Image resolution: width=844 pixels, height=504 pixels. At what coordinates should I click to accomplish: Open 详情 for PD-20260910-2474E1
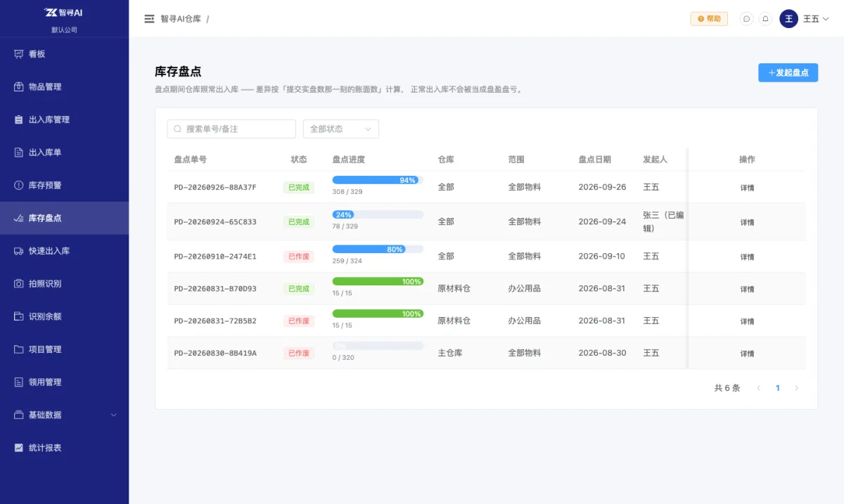coord(747,257)
